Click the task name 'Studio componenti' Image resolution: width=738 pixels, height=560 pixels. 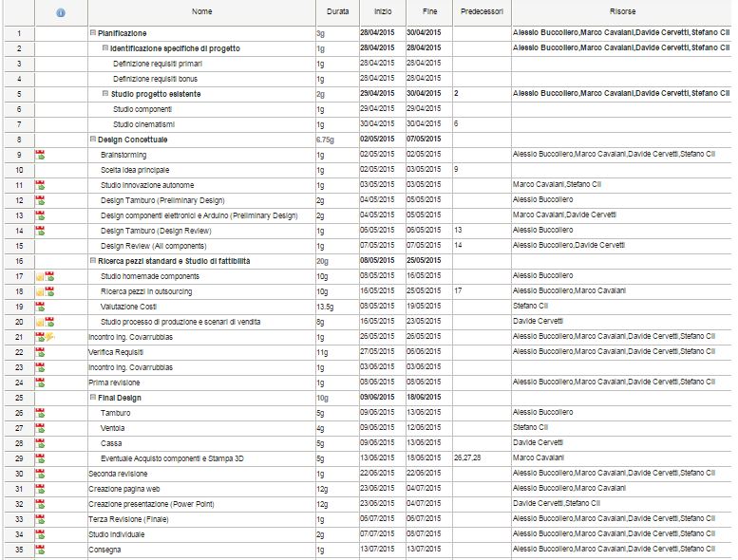pyautogui.click(x=142, y=109)
